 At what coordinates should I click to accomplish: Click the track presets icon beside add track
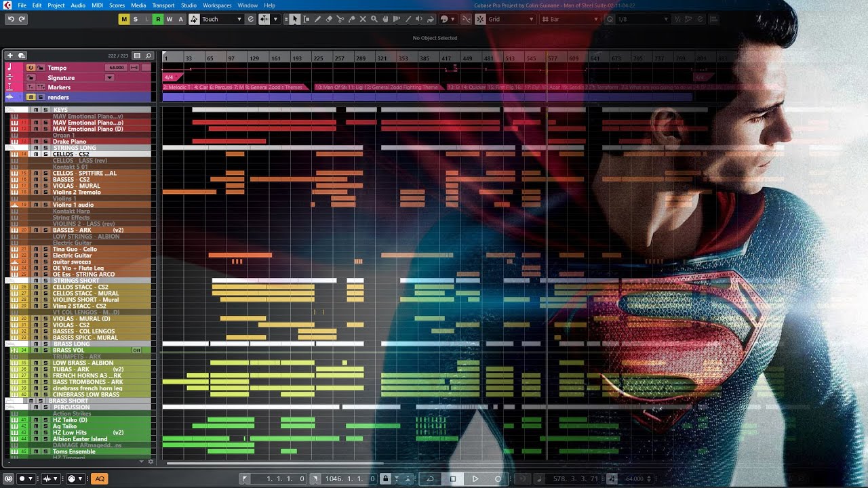point(22,56)
